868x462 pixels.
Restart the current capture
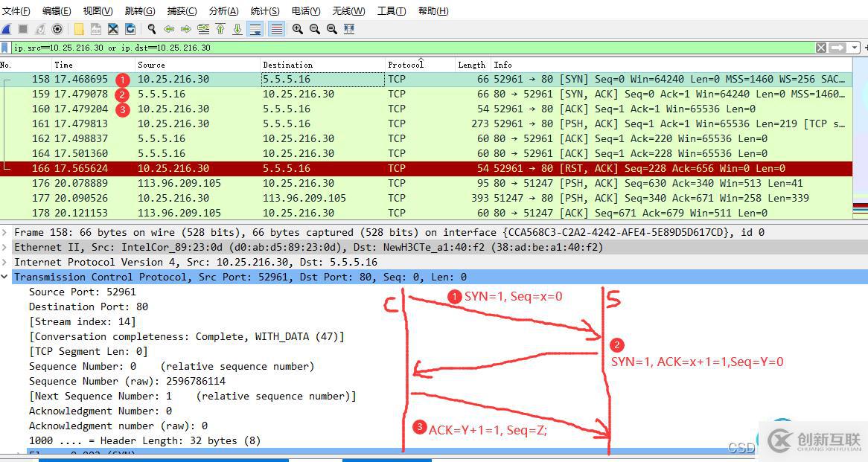coord(40,29)
